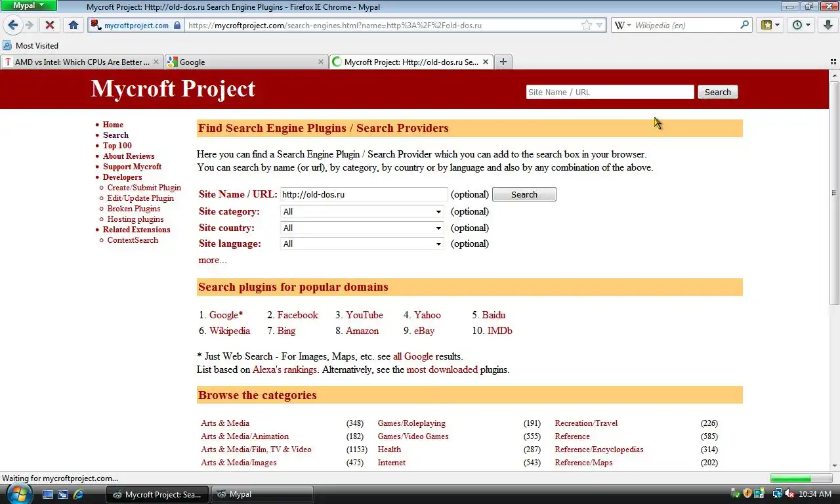Expand the Site category dropdown
Viewport: 840px width, 504px height.
pos(362,211)
